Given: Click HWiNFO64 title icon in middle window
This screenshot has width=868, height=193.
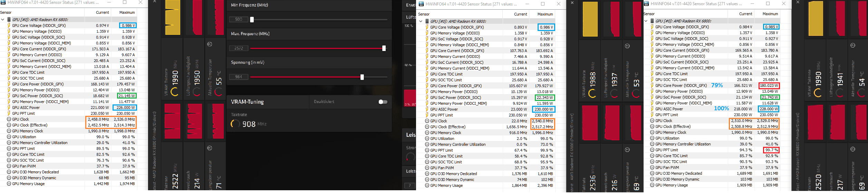Looking at the screenshot, I should [x=421, y=4].
